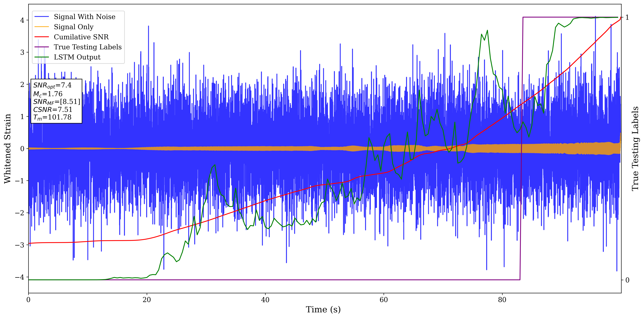Click the 'Whitened Strain' y-axis label

[7, 149]
